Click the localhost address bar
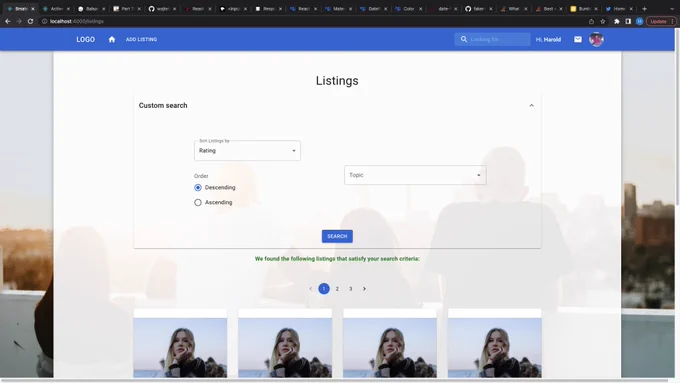The width and height of the screenshot is (680, 383). pyautogui.click(x=312, y=21)
